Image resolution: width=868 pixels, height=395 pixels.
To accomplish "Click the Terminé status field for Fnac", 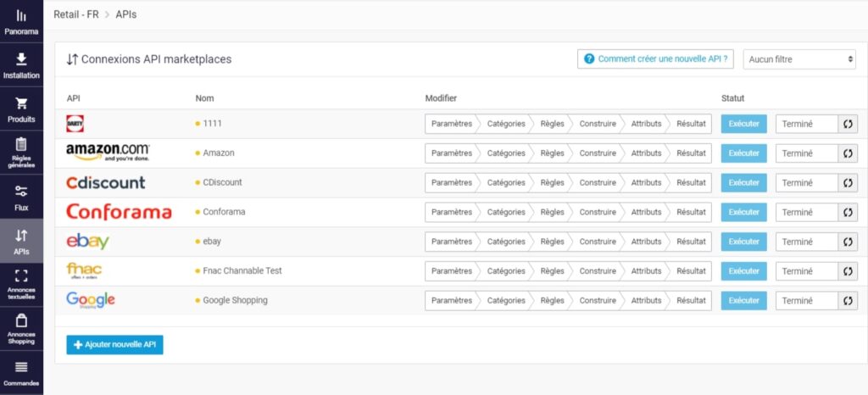I will pyautogui.click(x=805, y=271).
